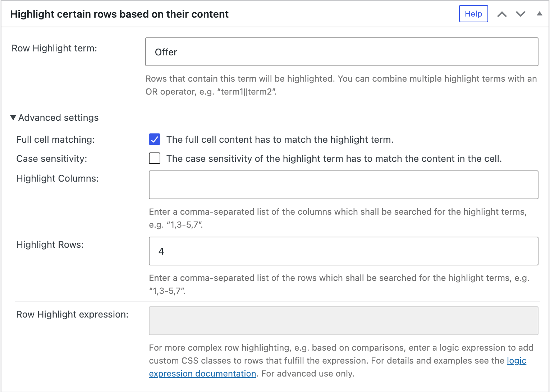The height and width of the screenshot is (392, 550).
Task: Move the section down using the down chevron
Action: (x=520, y=14)
